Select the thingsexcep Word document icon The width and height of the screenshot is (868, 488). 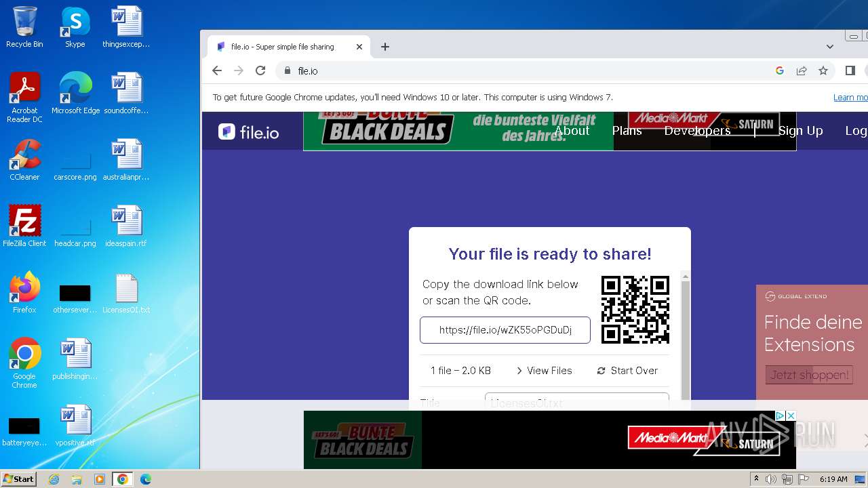click(x=126, y=27)
